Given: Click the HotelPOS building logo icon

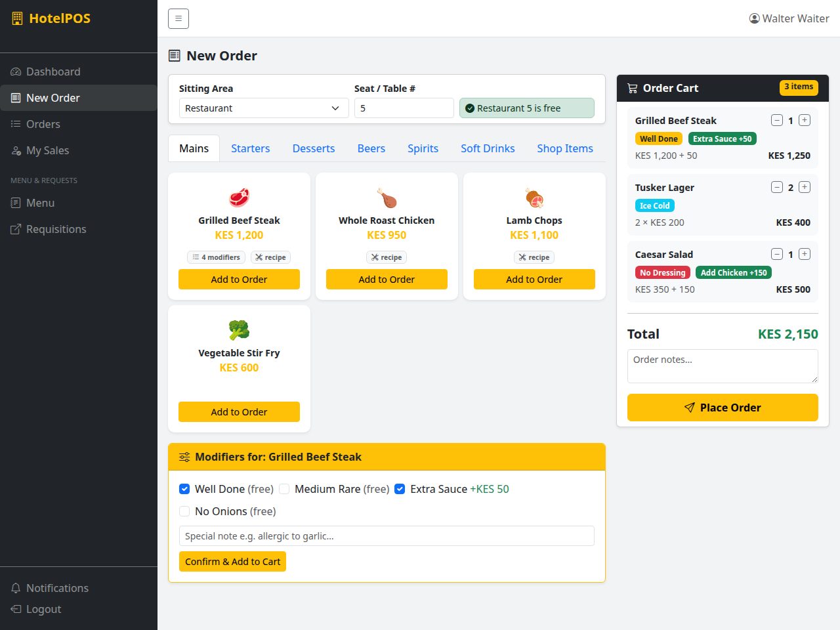Looking at the screenshot, I should tap(17, 18).
